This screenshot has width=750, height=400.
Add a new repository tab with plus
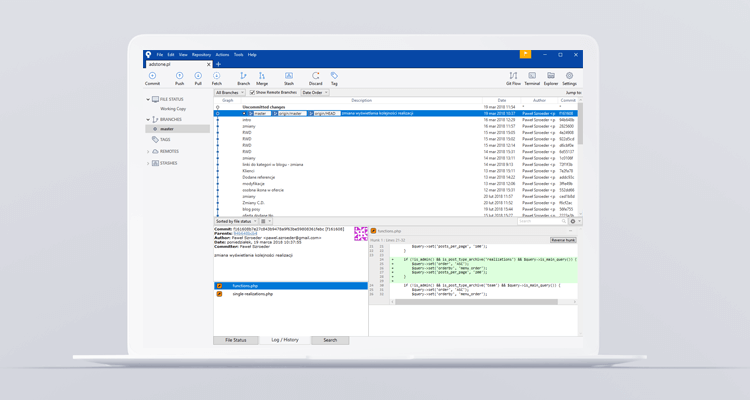[219, 64]
